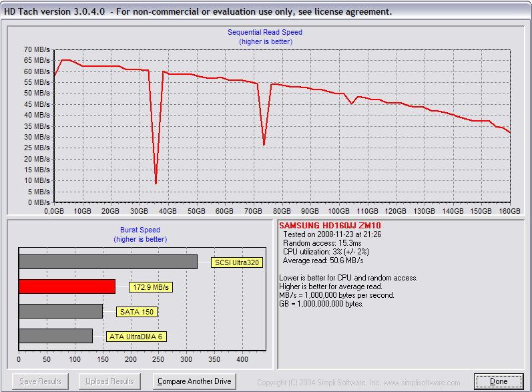Image resolution: width=532 pixels, height=392 pixels.
Task: Click the 100 tick on burst axis
Action: tap(75, 359)
